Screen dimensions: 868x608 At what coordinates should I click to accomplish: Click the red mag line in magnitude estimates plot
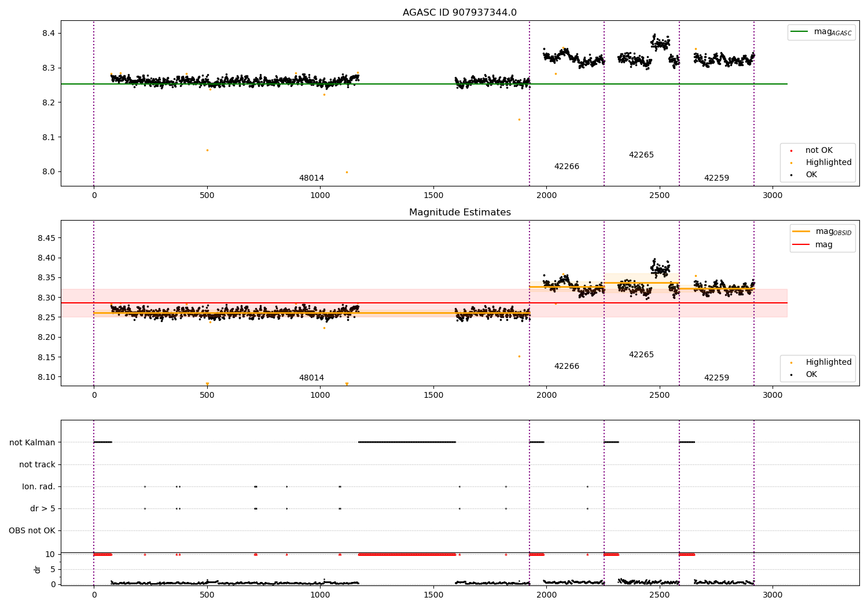point(424,303)
